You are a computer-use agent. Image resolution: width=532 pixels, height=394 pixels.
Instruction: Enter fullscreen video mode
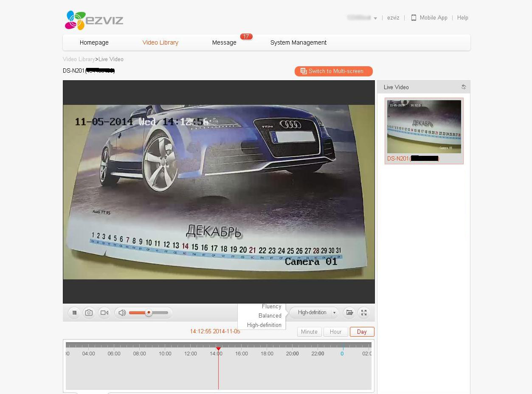[364, 313]
